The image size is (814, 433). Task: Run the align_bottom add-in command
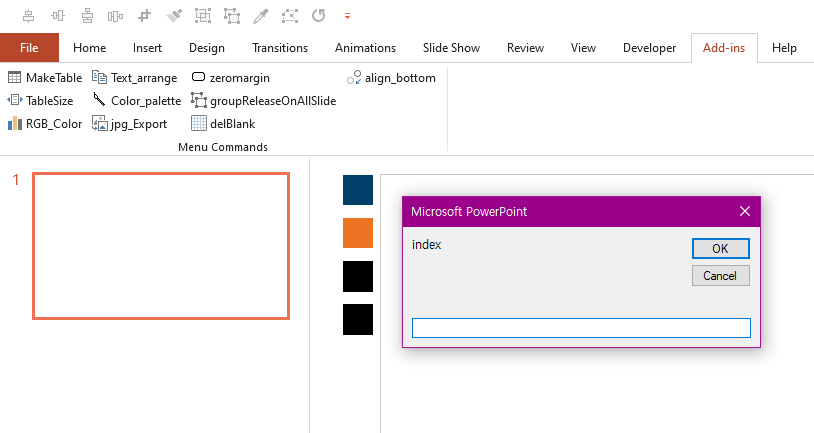[391, 78]
